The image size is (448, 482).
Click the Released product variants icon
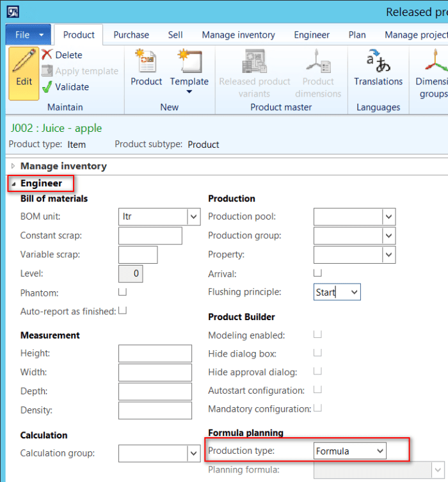(x=255, y=61)
